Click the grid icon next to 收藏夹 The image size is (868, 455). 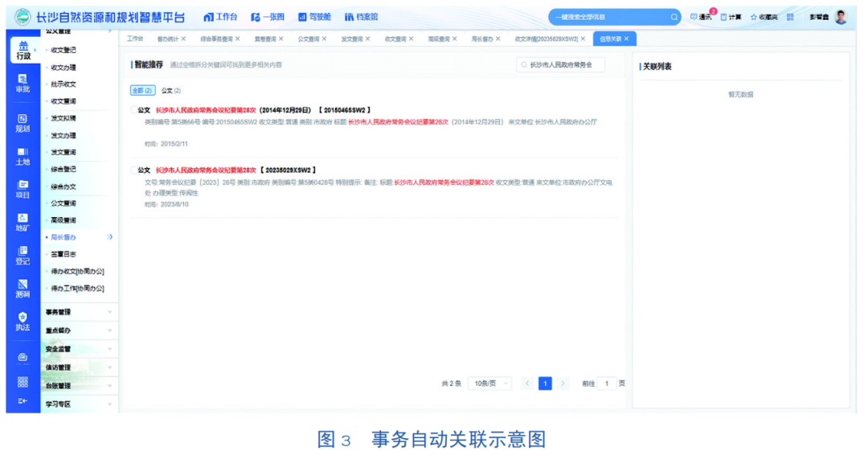point(790,17)
